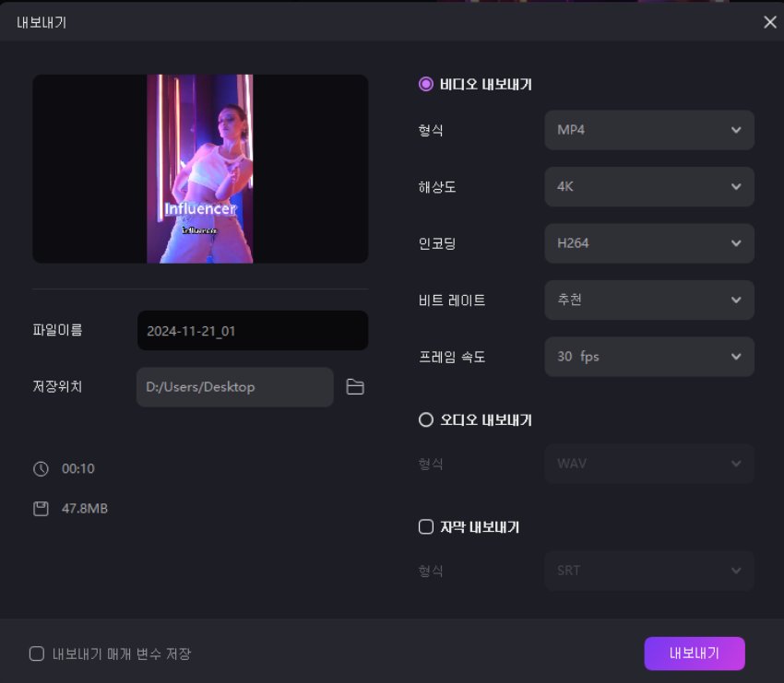Click the Influencer video preview thumbnail
This screenshot has height=683, width=784.
[200, 169]
